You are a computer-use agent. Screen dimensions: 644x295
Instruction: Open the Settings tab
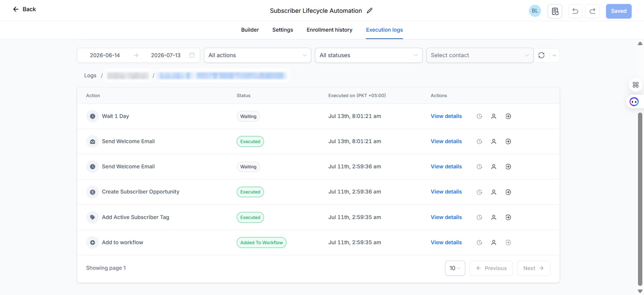click(283, 30)
